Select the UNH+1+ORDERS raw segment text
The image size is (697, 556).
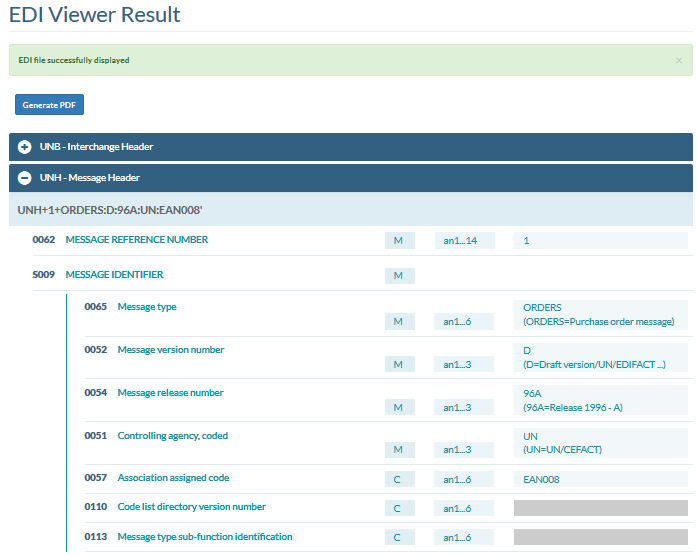click(x=111, y=210)
